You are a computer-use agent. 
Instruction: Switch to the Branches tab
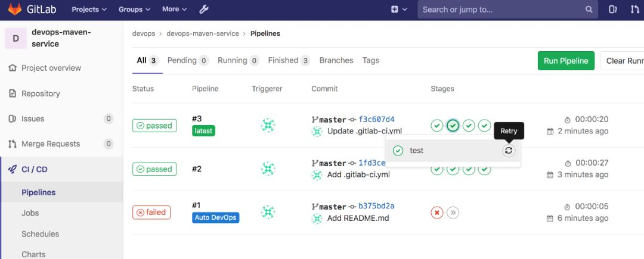point(336,60)
